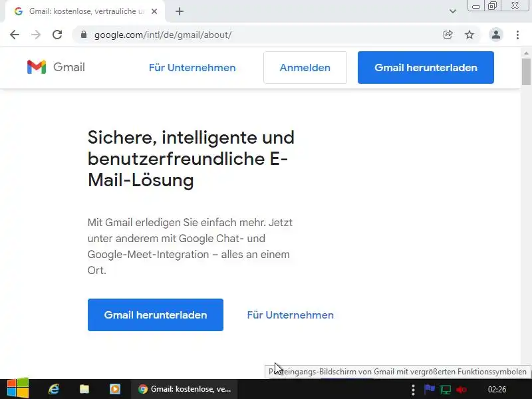Open the Chrome profile avatar
The image size is (532, 399).
tap(495, 35)
